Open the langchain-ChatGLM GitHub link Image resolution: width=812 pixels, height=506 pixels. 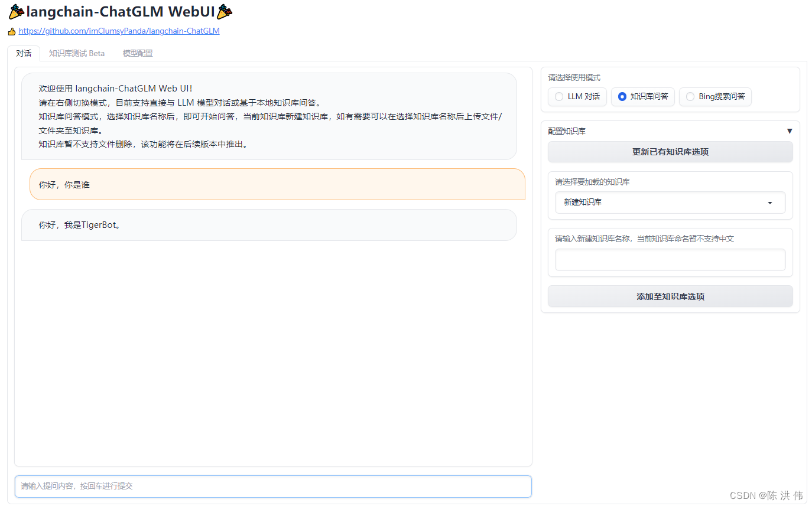coord(119,31)
